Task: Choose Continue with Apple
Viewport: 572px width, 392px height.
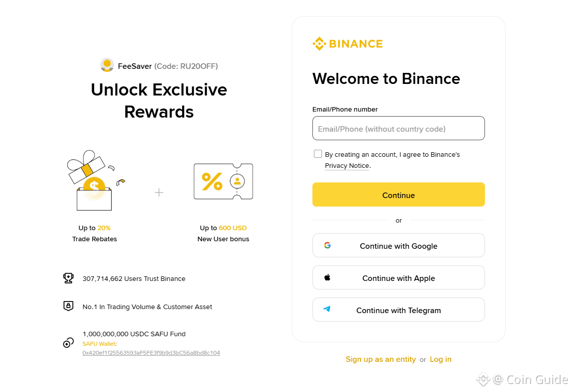Action: [x=398, y=277]
